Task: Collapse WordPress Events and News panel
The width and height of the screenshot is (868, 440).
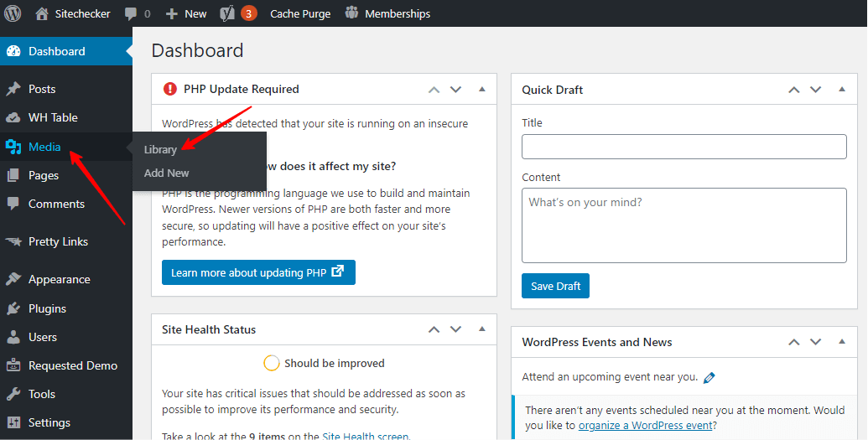Action: (841, 341)
